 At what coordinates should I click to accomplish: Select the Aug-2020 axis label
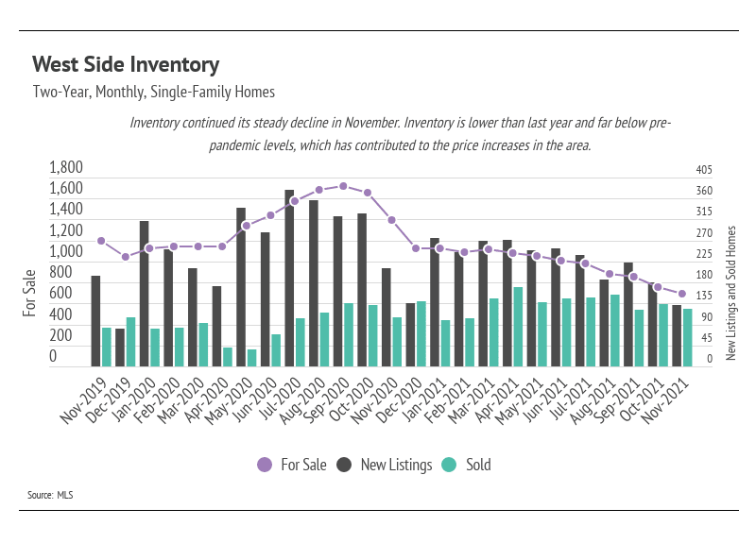pyautogui.click(x=301, y=400)
